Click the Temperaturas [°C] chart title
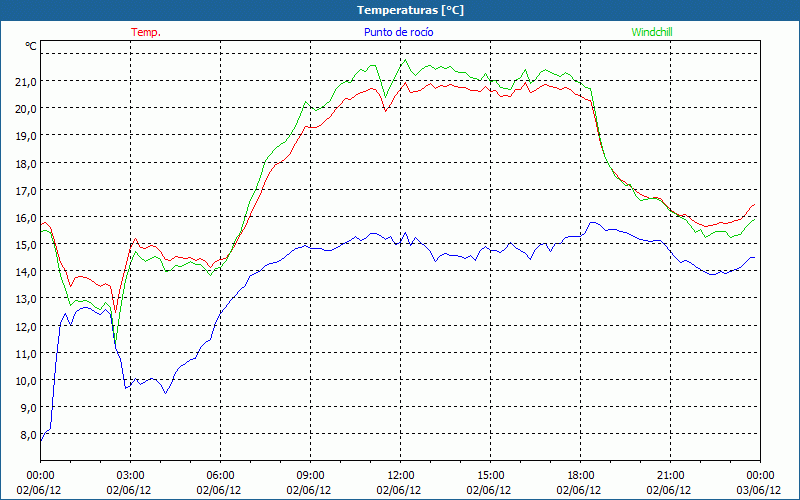This screenshot has width=800, height=500. [x=410, y=10]
